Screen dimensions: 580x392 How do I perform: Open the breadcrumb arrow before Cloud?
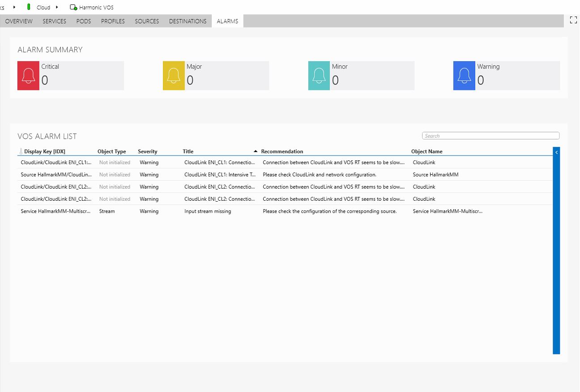pyautogui.click(x=14, y=7)
